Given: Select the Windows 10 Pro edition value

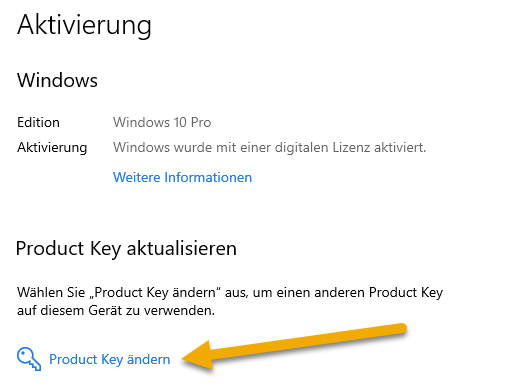Looking at the screenshot, I should (x=162, y=122).
